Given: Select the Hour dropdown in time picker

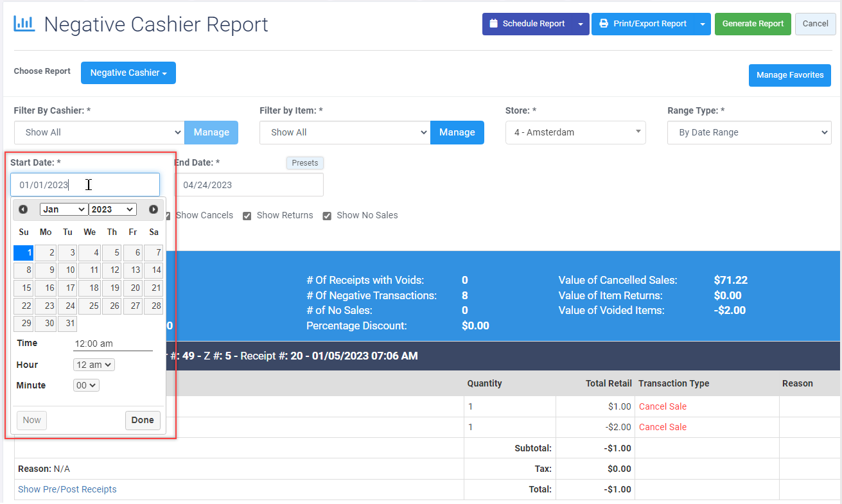Looking at the screenshot, I should [x=94, y=365].
